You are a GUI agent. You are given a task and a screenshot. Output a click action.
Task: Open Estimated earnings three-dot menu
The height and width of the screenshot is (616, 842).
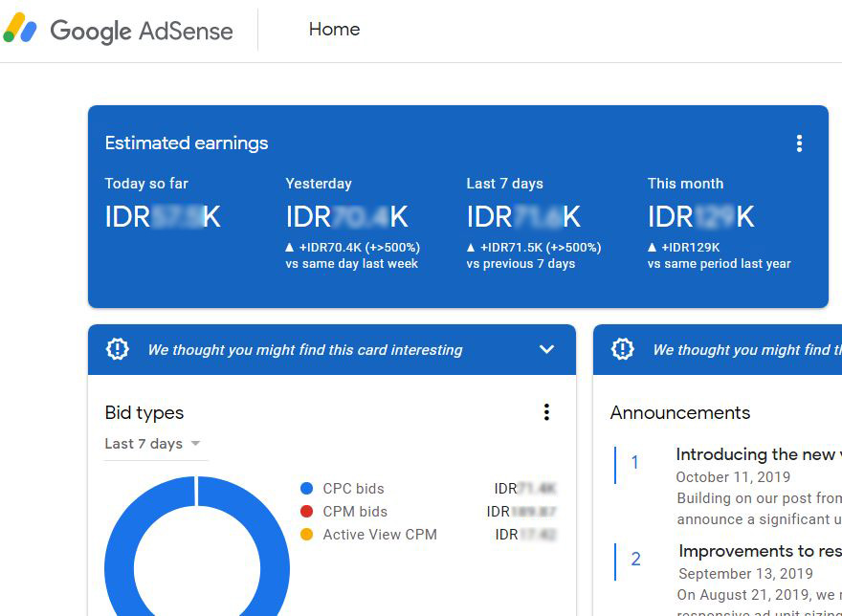pos(799,143)
